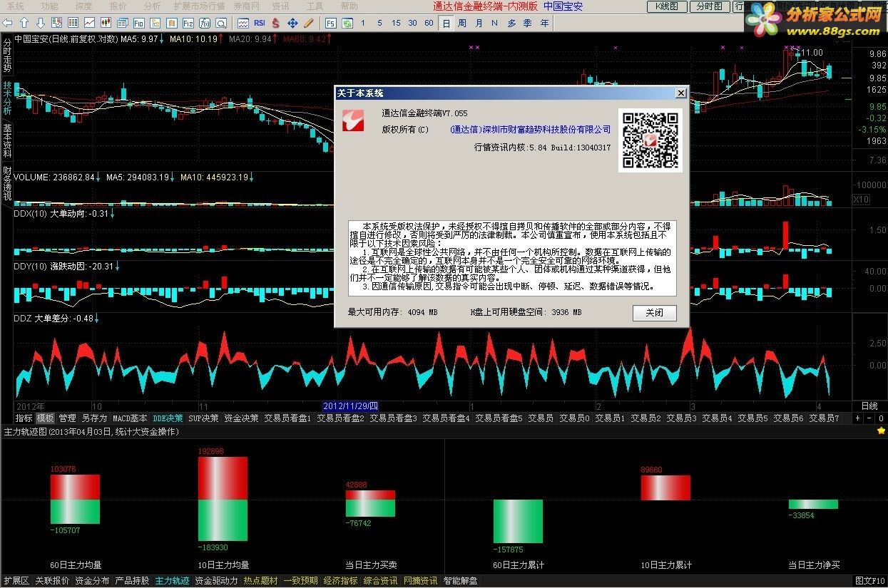Click the red app logo in dialog

coord(353,120)
